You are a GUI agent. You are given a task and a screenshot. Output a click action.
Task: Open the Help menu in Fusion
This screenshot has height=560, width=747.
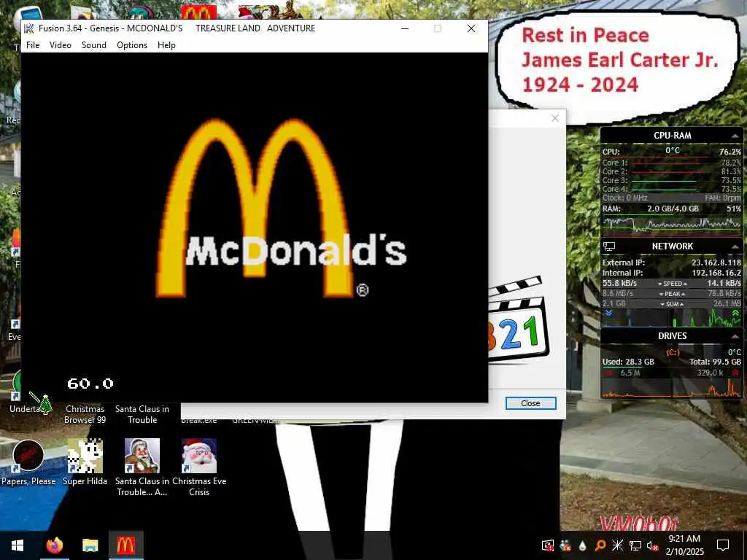(x=167, y=44)
